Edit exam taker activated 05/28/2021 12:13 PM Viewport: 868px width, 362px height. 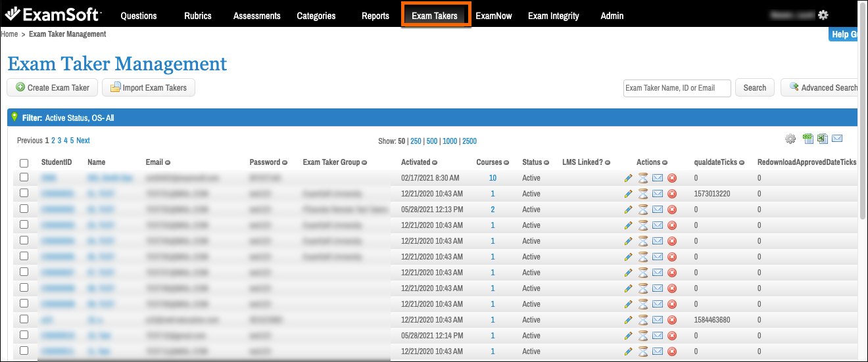pos(628,210)
